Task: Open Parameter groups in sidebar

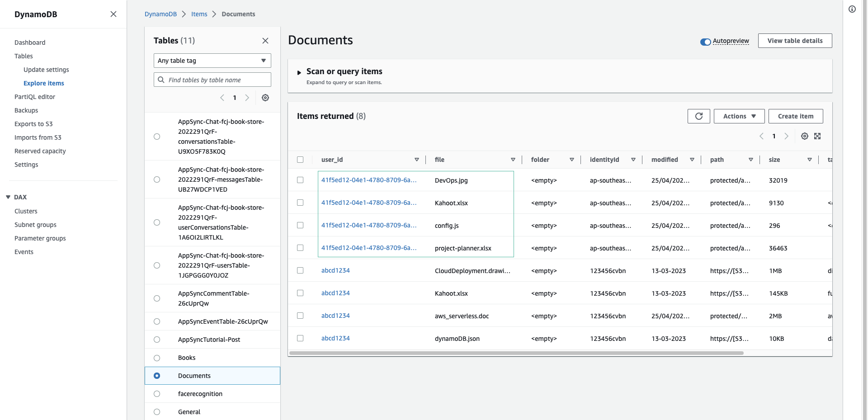Action: pyautogui.click(x=40, y=238)
